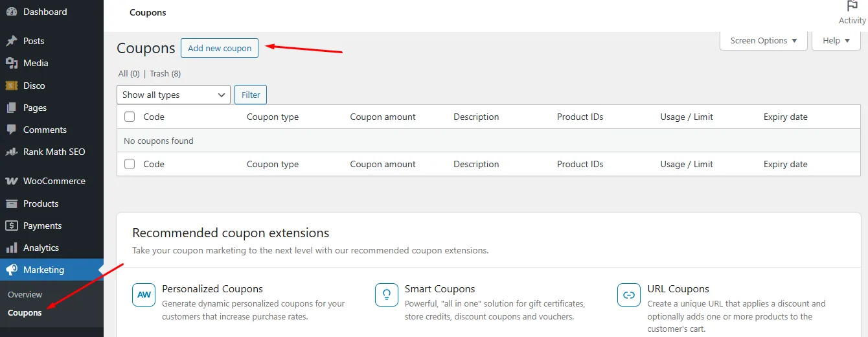
Task: Click the Pages icon in sidebar
Action: 11,108
